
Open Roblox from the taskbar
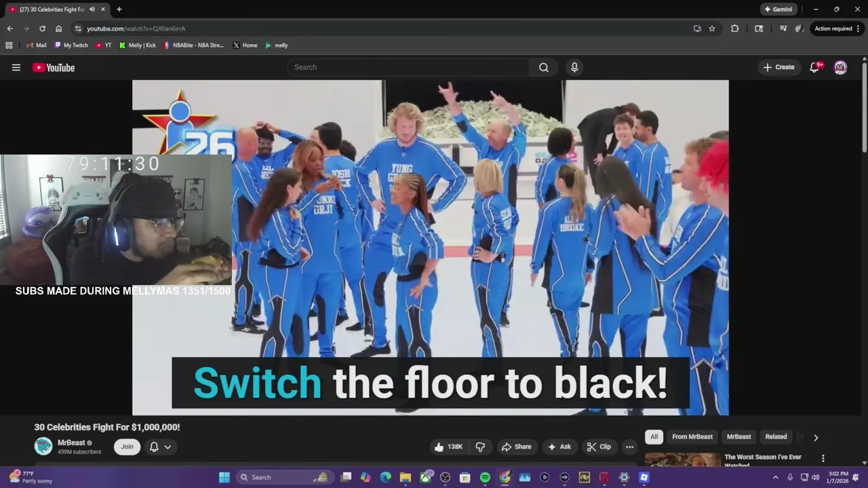point(644,477)
